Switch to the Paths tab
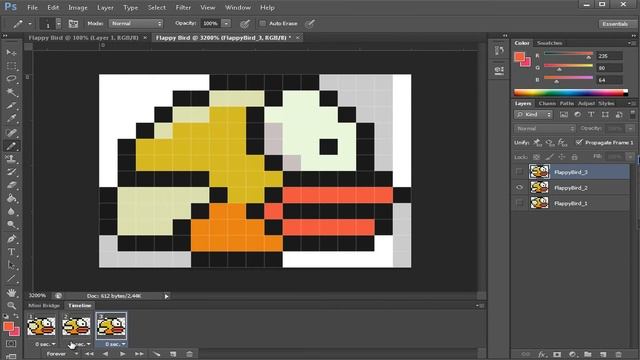Screen dimensions: 640x360 567,103
